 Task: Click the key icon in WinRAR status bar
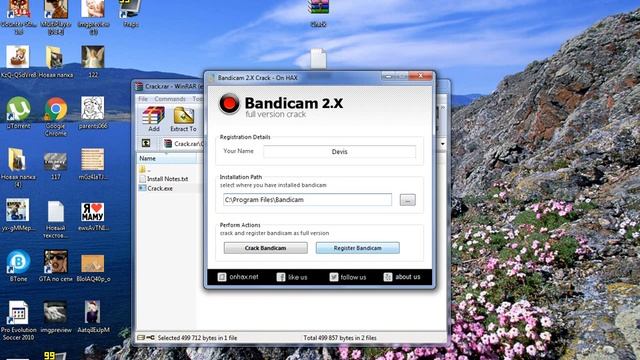coord(150,338)
